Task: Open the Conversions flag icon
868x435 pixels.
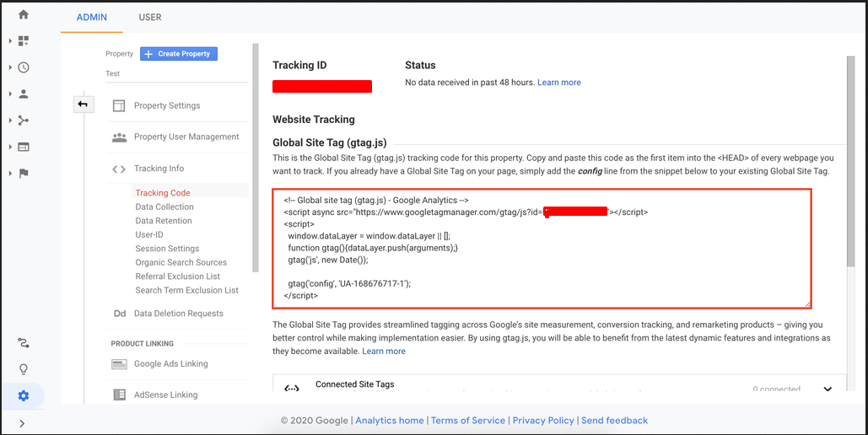Action: [x=24, y=174]
